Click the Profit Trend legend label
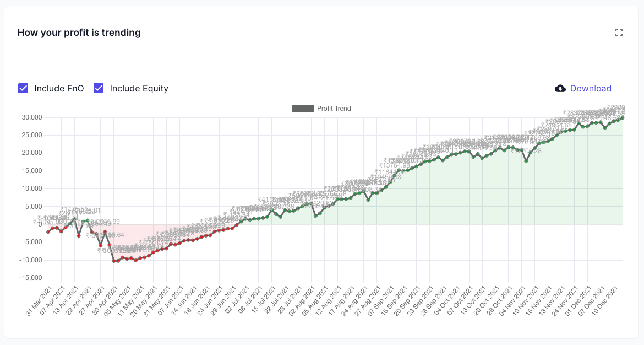Viewport: 644px width, 345px height. pos(334,109)
